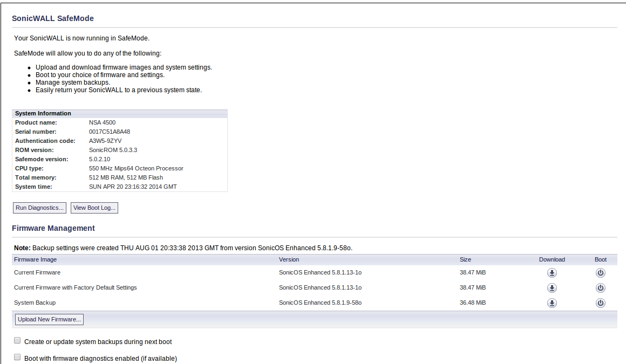Image resolution: width=626 pixels, height=364 pixels.
Task: Boot the Current Firmware image
Action: click(601, 273)
